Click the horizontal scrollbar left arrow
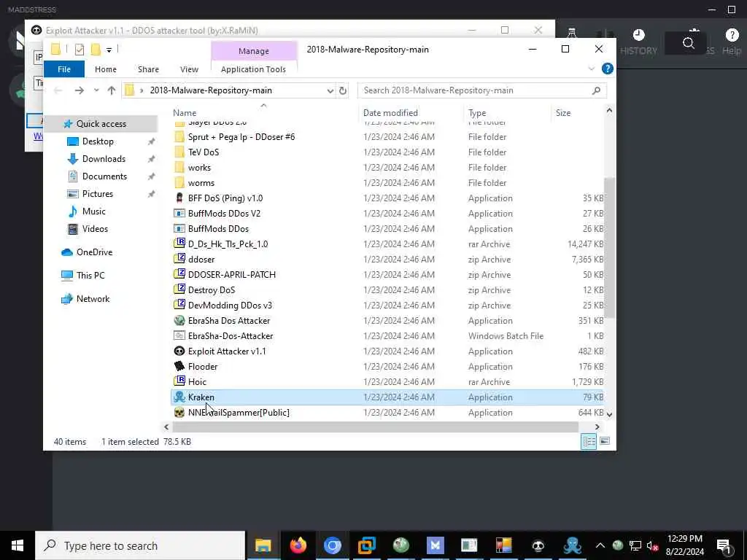The height and width of the screenshot is (560, 747). click(x=166, y=427)
